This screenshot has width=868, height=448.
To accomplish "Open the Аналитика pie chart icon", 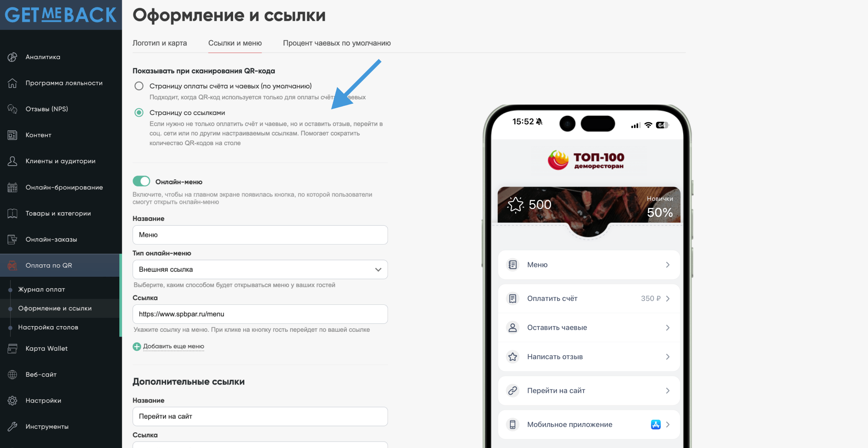I will click(12, 57).
